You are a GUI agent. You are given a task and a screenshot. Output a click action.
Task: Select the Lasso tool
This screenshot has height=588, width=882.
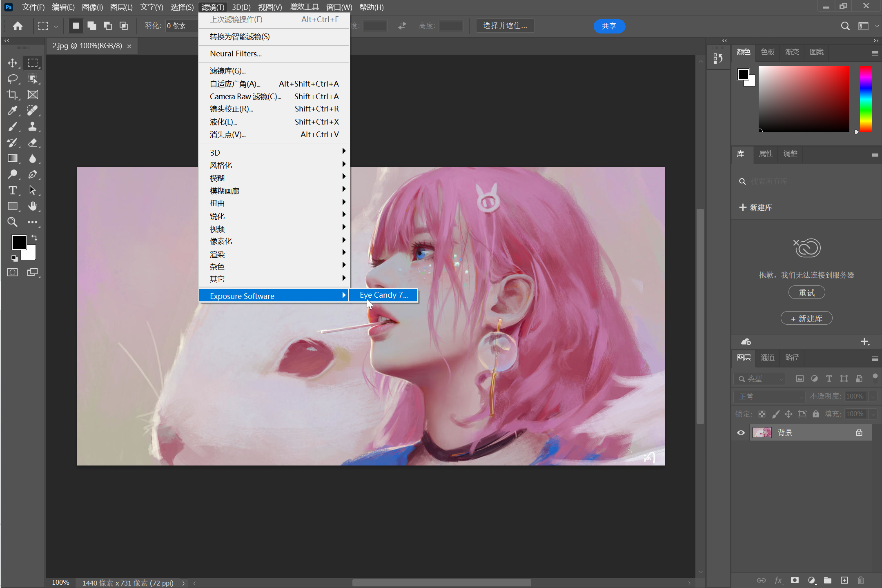pyautogui.click(x=12, y=79)
